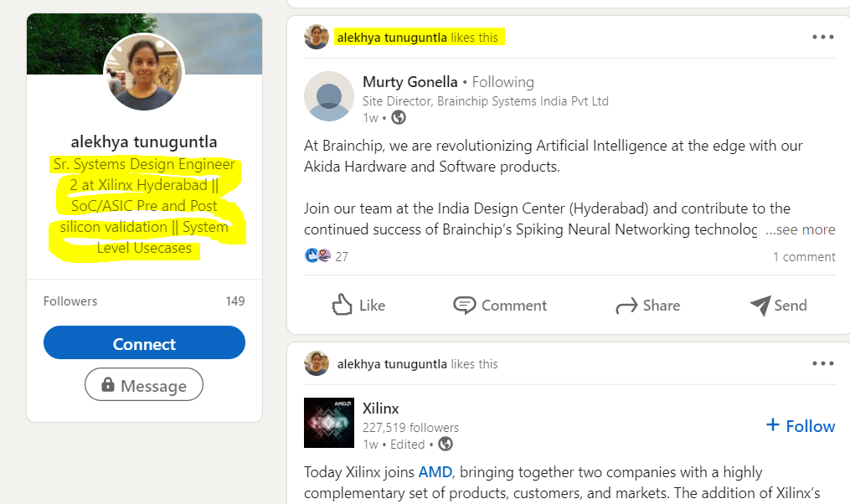
Task: Click the Followers label
Action: (x=70, y=301)
